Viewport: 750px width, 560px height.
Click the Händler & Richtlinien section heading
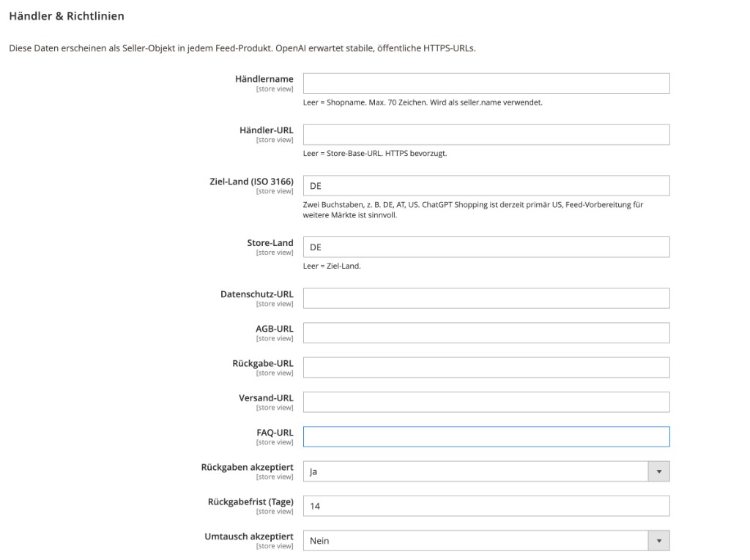click(x=67, y=16)
